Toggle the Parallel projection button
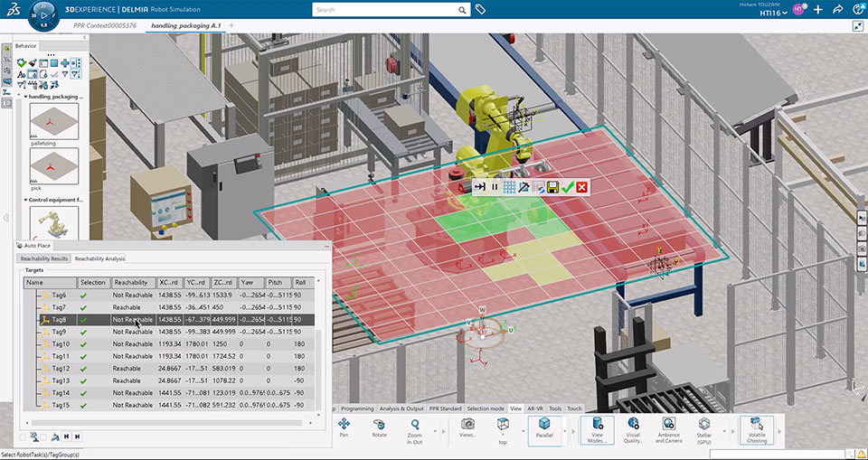This screenshot has height=460, width=868. tap(544, 430)
